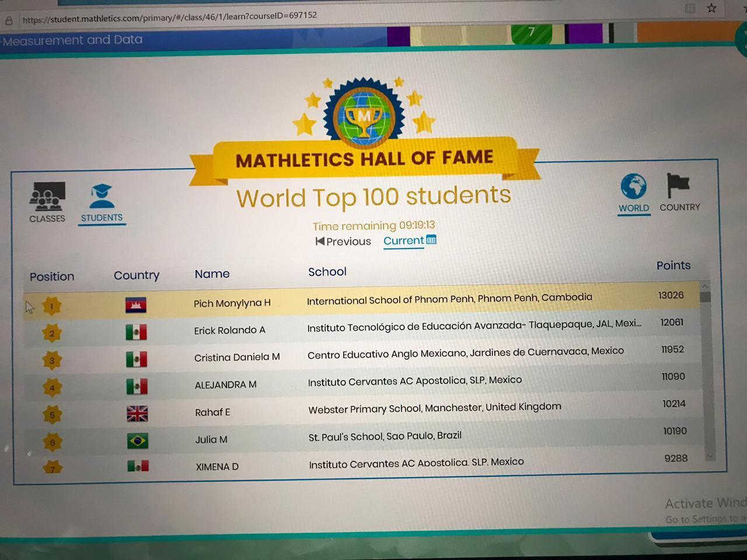Click the 10214 points value
747x560 pixels.
point(674,404)
